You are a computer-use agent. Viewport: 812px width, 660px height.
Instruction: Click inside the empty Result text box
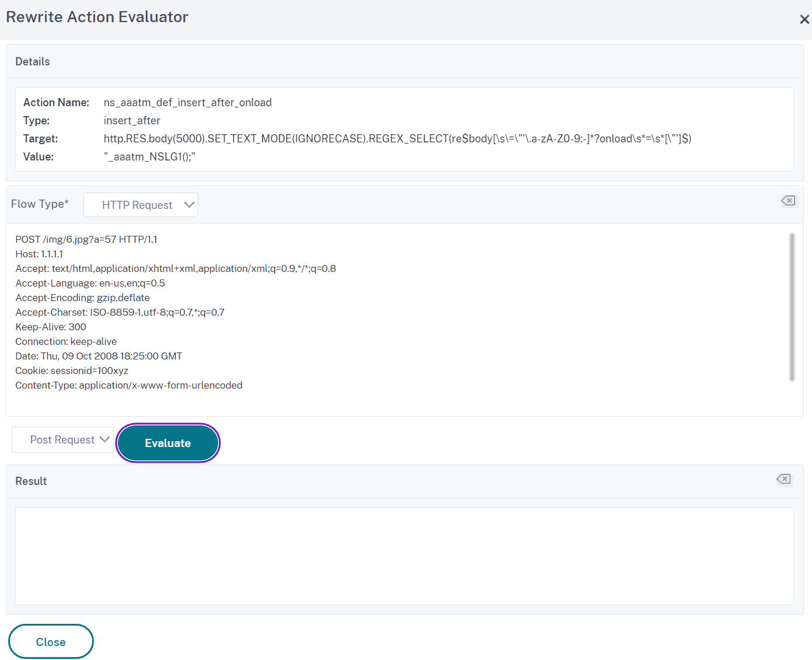click(x=404, y=556)
